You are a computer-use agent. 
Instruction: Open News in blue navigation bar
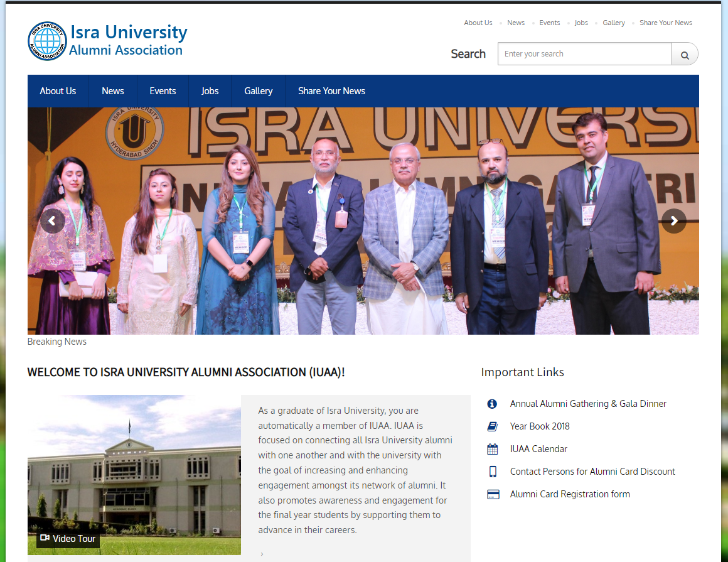pyautogui.click(x=113, y=91)
